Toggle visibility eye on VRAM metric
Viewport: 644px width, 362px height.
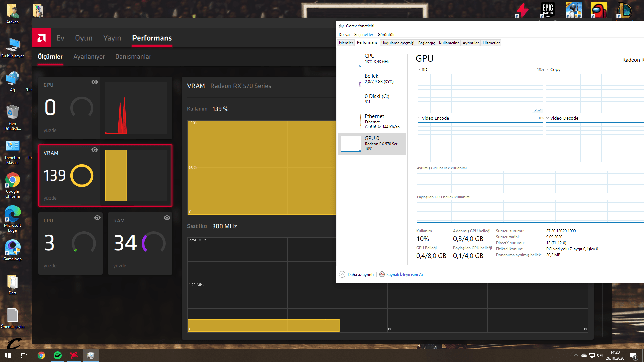coord(95,150)
